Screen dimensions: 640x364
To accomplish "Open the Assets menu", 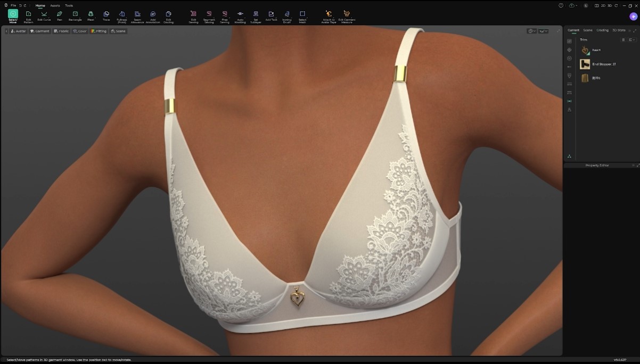I will pos(55,5).
